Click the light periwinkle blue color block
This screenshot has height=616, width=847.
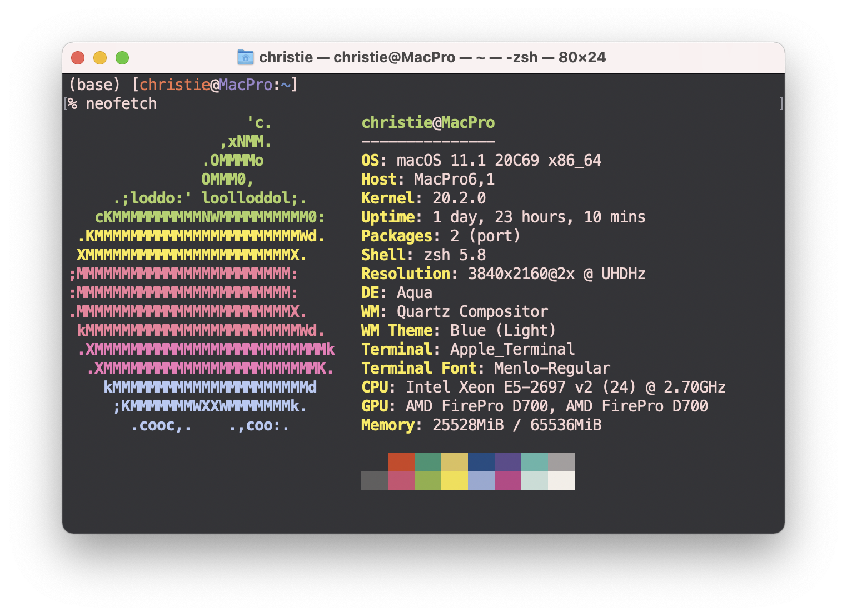(x=481, y=481)
